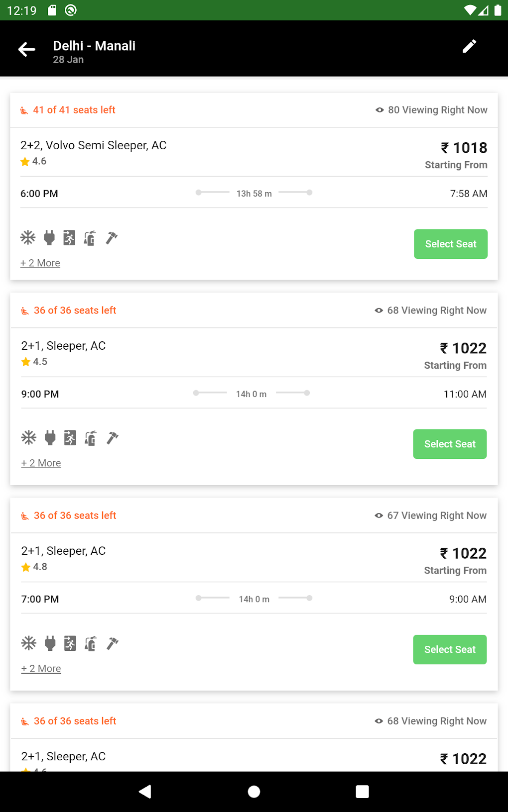Tap the ₹ 1018 starting price
Viewport: 508px width, 812px height.
click(464, 148)
